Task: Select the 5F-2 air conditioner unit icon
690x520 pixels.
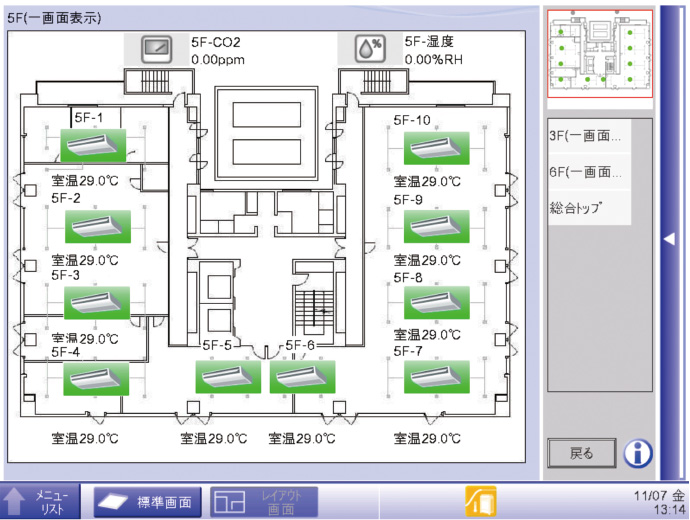Action: point(98,227)
